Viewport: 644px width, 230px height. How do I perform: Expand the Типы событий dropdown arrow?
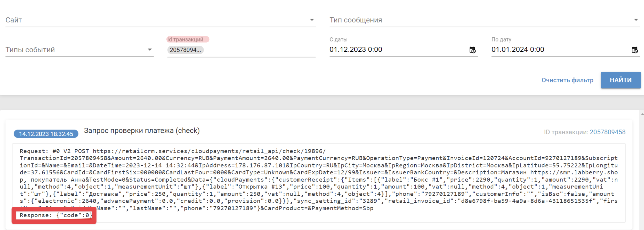coord(150,50)
